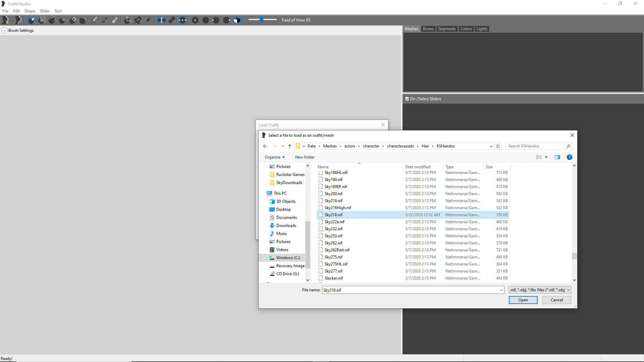Click the blue Help icon
This screenshot has width=644, height=362.
tap(570, 157)
